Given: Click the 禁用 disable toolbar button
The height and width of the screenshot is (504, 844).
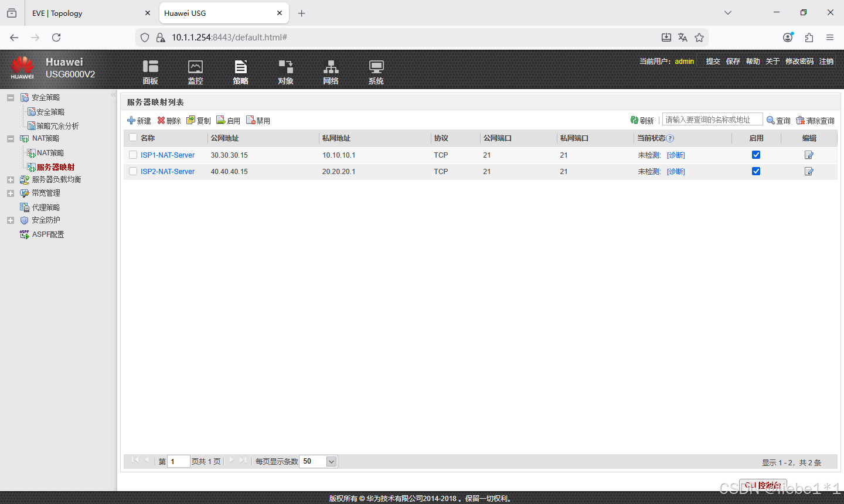Looking at the screenshot, I should [x=258, y=120].
